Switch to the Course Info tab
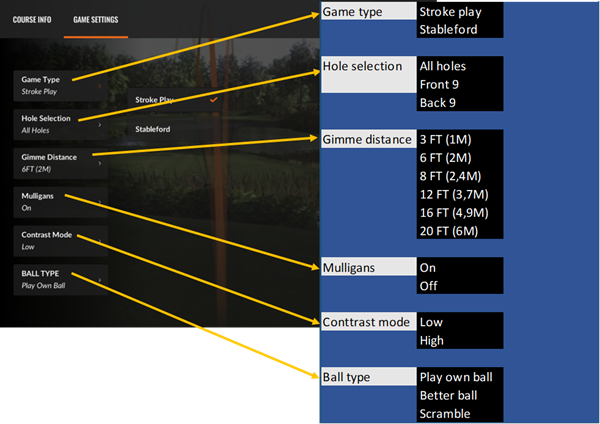 [32, 19]
